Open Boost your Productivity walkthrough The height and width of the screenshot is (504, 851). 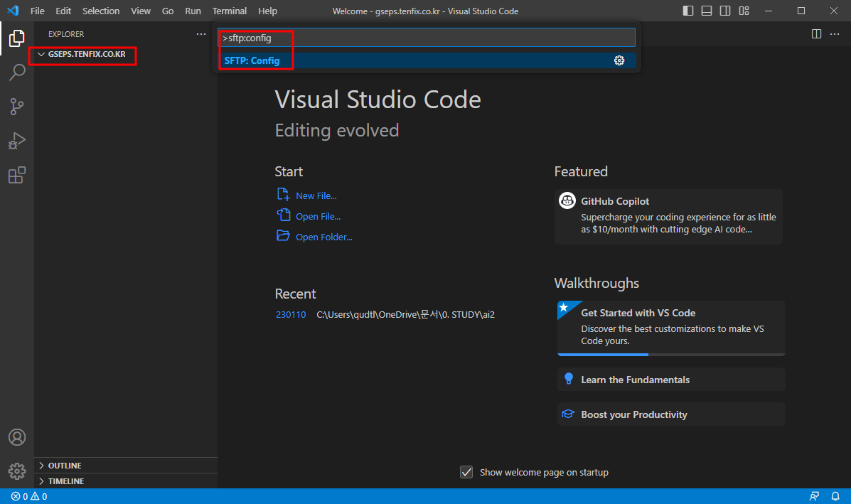(671, 414)
